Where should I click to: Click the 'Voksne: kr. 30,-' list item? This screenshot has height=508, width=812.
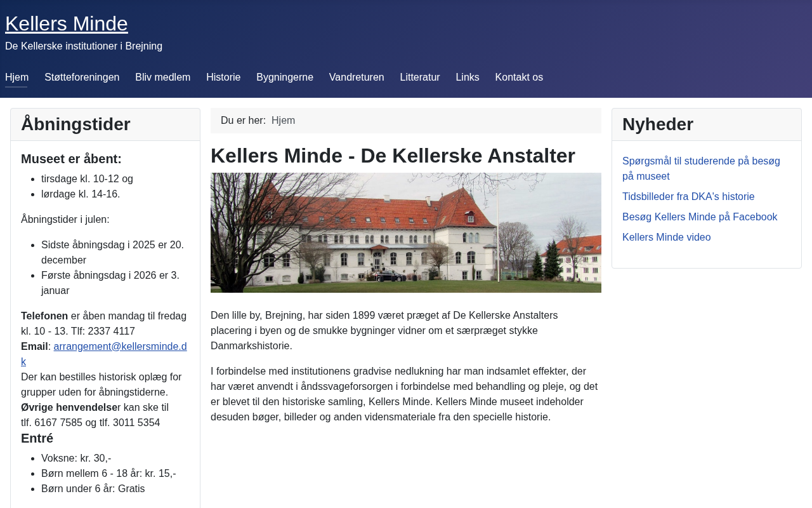(x=76, y=458)
